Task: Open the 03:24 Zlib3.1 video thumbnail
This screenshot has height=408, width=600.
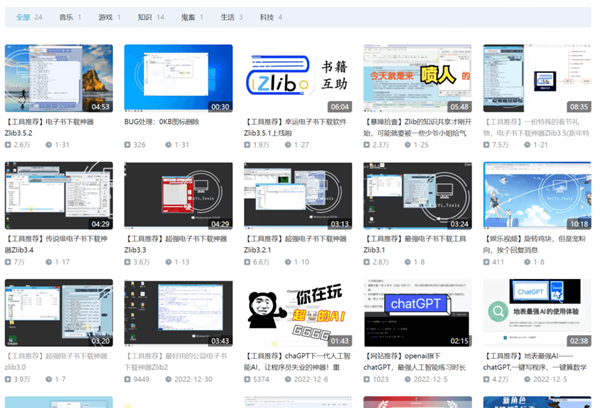Action: point(417,196)
